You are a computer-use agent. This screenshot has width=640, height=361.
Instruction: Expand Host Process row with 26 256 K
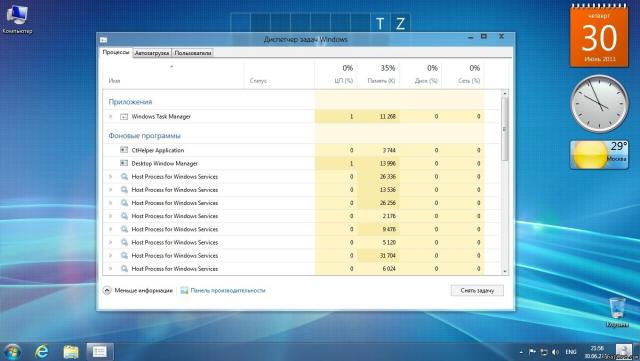tap(111, 203)
